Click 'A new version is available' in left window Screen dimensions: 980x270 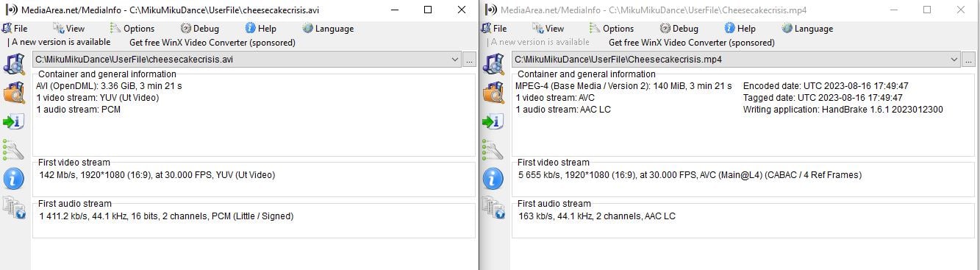pos(61,43)
